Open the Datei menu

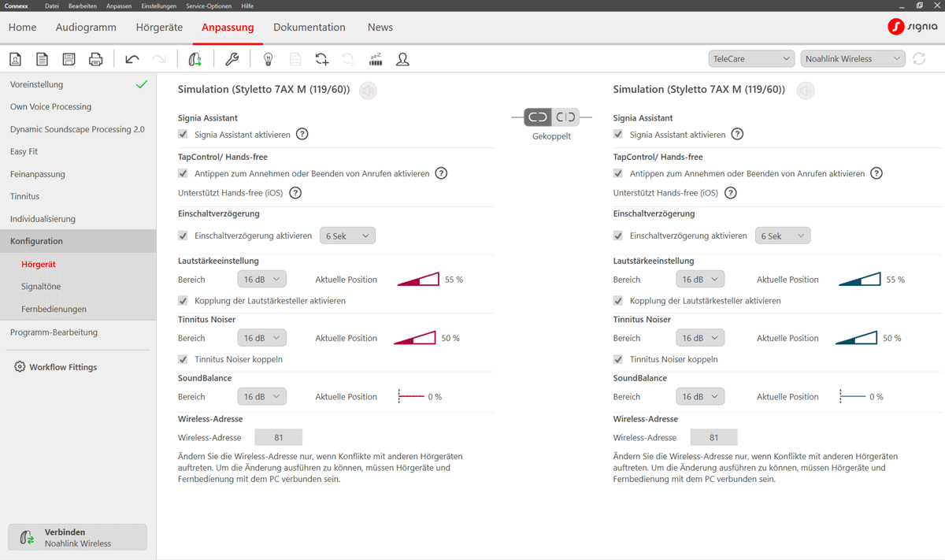point(52,6)
